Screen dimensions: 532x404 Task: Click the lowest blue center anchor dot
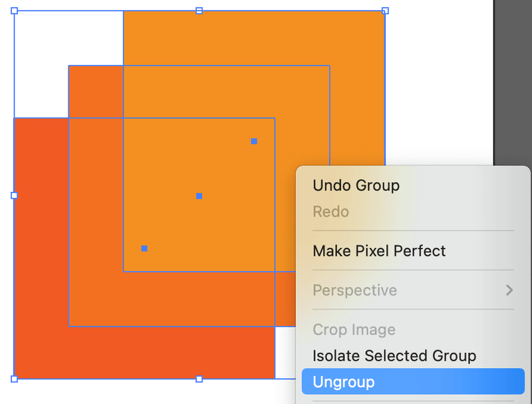coord(144,248)
